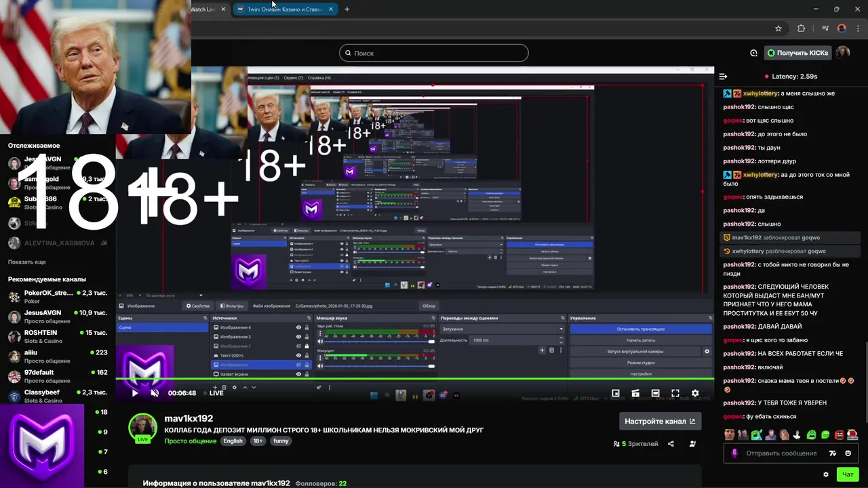The height and width of the screenshot is (488, 868).
Task: Click Остановить трансляцию in OBS
Action: coord(641,329)
